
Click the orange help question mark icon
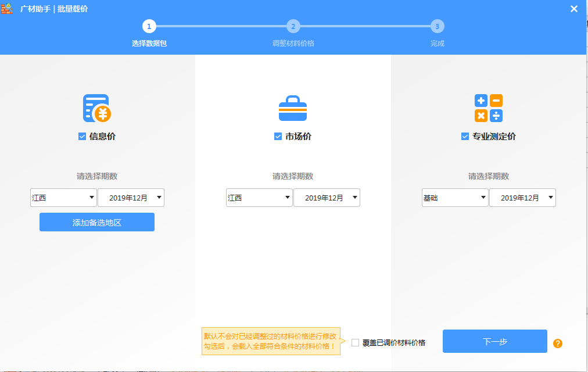558,344
